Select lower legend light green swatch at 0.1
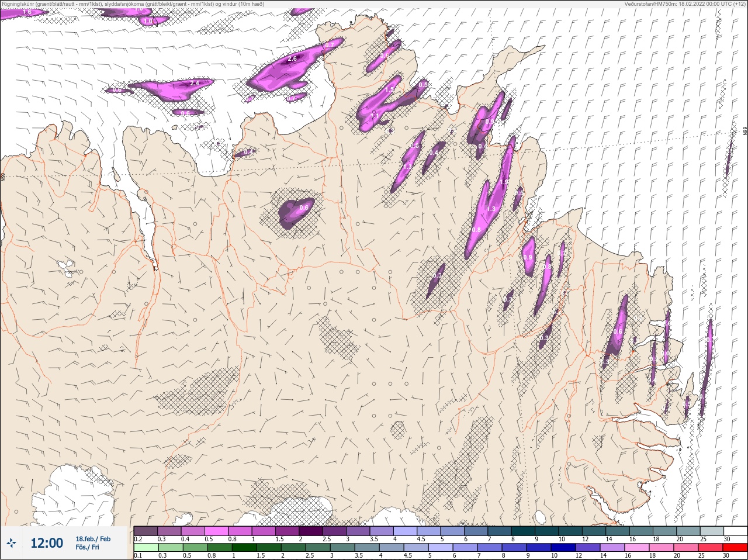The width and height of the screenshot is (748, 560). [x=146, y=548]
